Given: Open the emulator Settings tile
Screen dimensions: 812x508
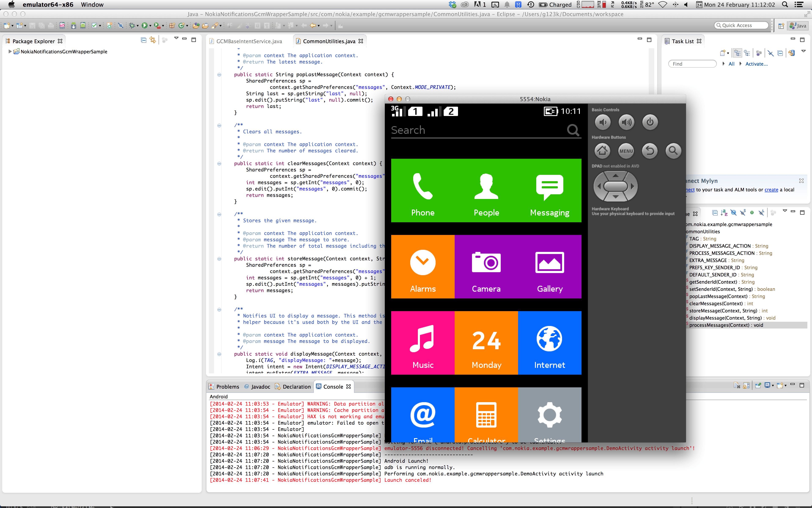Looking at the screenshot, I should 550,415.
